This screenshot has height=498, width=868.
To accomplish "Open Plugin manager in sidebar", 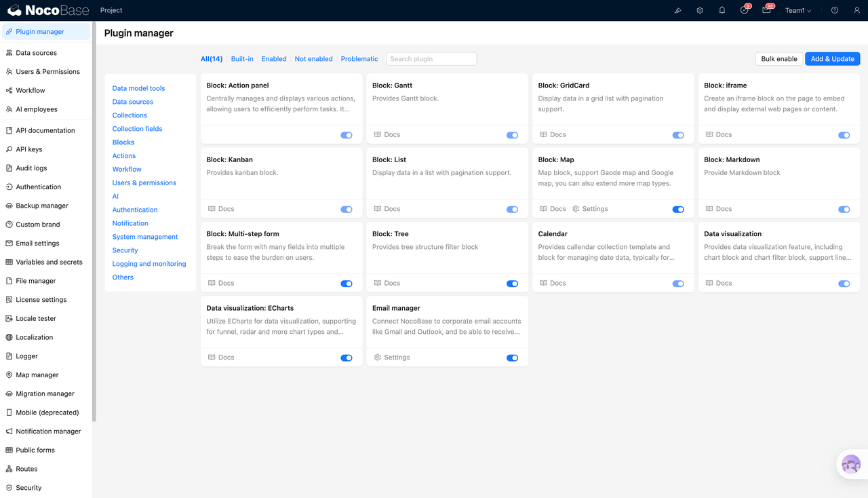I will [46, 32].
